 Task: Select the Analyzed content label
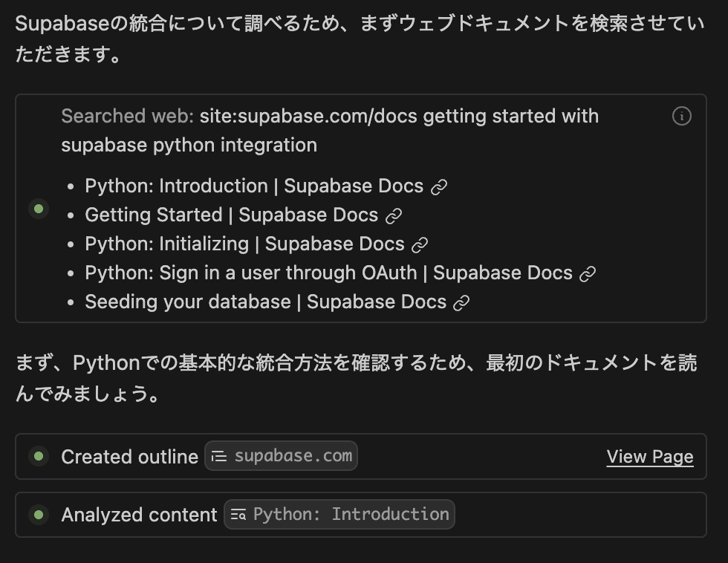point(139,515)
